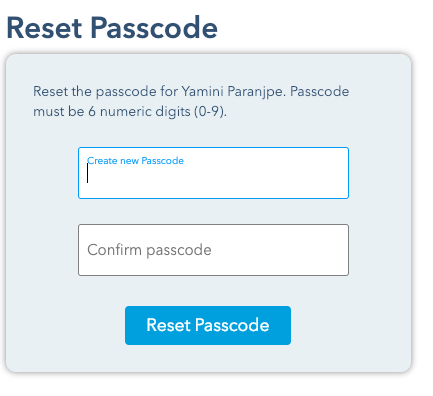The width and height of the screenshot is (433, 396).
Task: Click the word 'Reset' on the blue button
Action: 168,325
